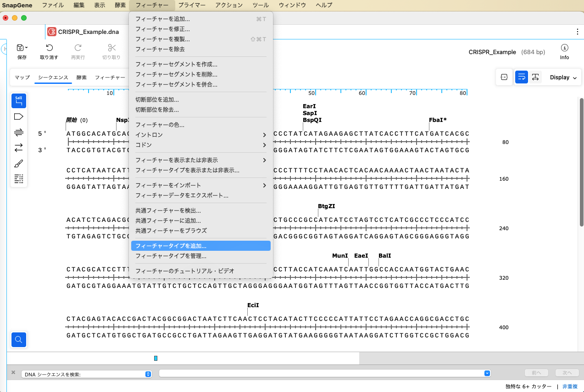
Task: Switch to the マップ tab
Action: point(22,77)
